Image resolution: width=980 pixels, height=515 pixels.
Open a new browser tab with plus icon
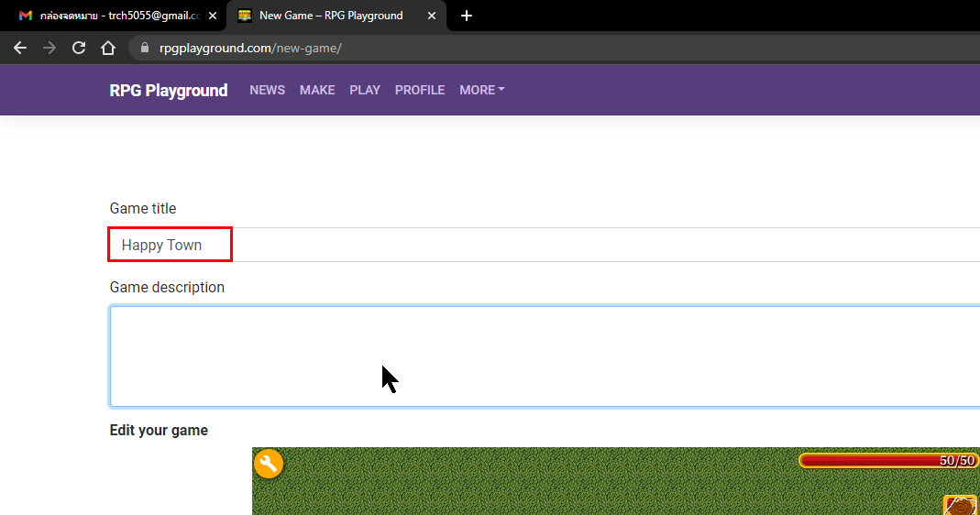(x=467, y=16)
